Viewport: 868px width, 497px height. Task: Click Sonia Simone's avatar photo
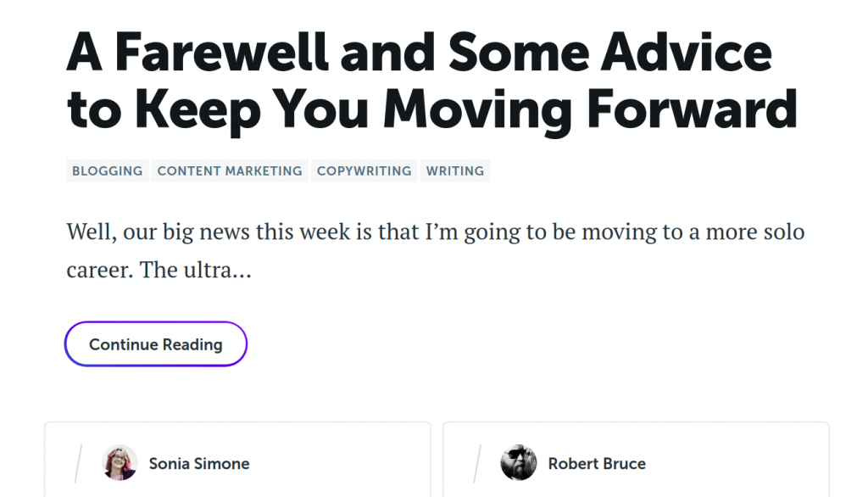click(120, 463)
